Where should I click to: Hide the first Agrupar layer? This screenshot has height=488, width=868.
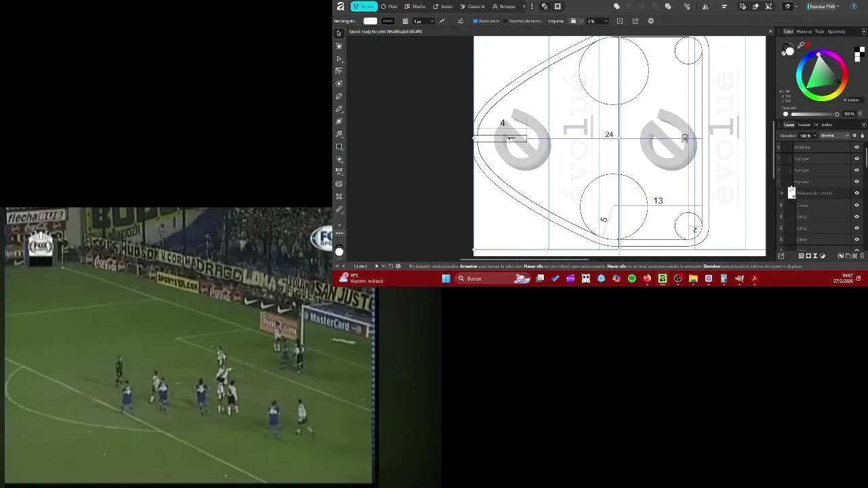856,159
